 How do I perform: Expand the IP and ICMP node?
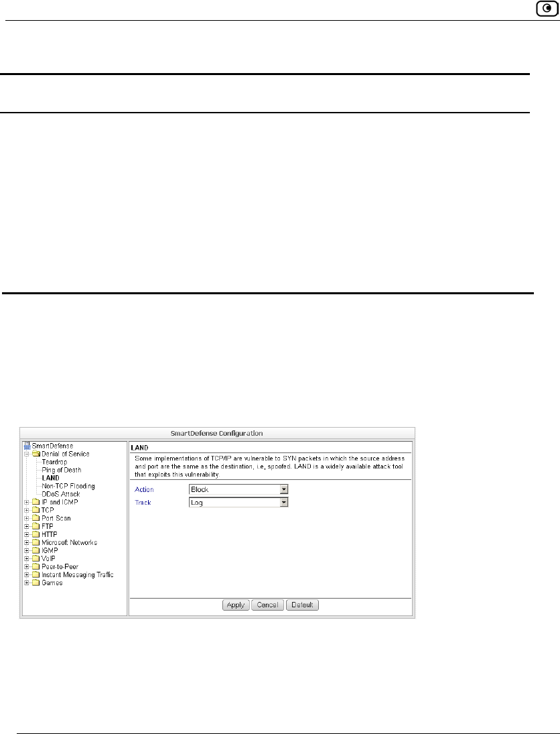(27, 502)
